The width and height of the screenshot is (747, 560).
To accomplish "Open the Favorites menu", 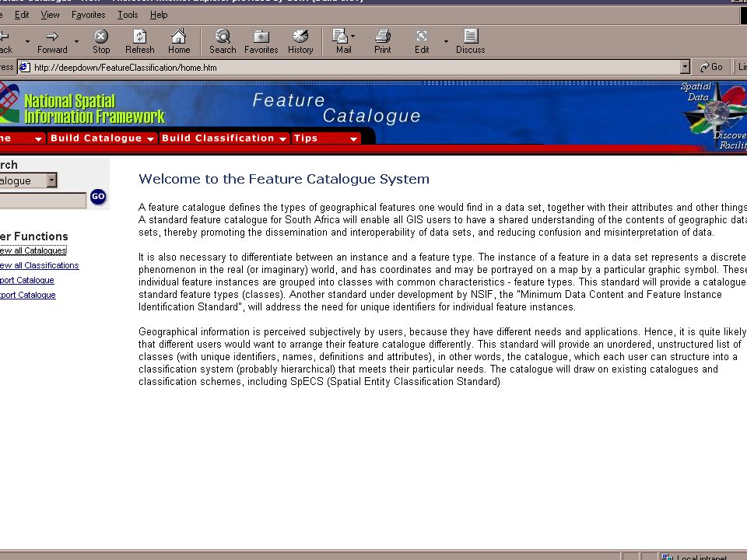I will click(x=88, y=15).
